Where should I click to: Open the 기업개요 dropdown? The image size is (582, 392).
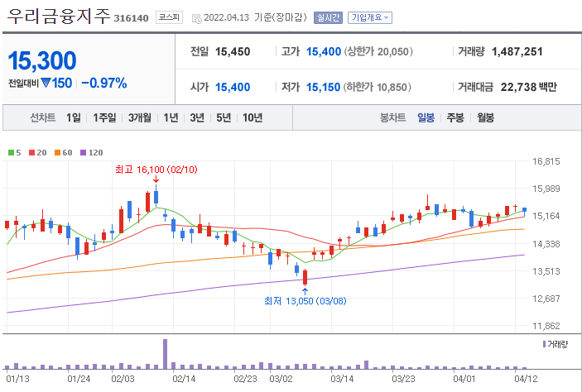click(x=370, y=17)
